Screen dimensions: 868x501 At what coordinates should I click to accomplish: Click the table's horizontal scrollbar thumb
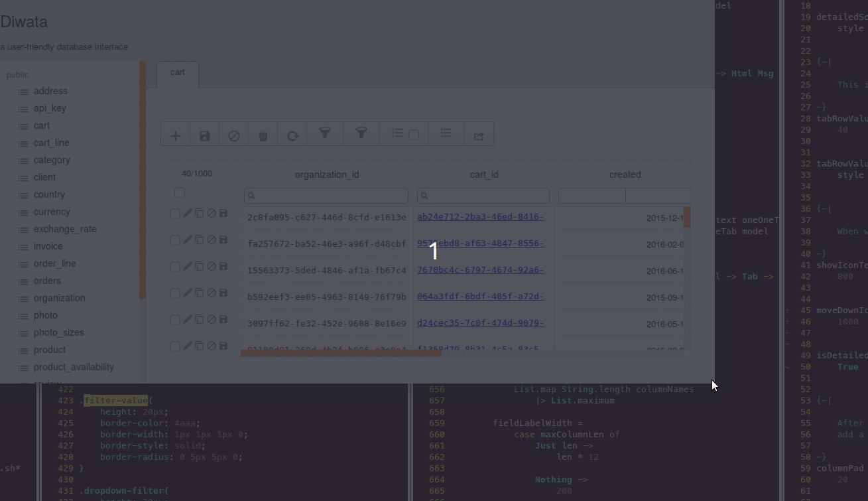click(341, 353)
